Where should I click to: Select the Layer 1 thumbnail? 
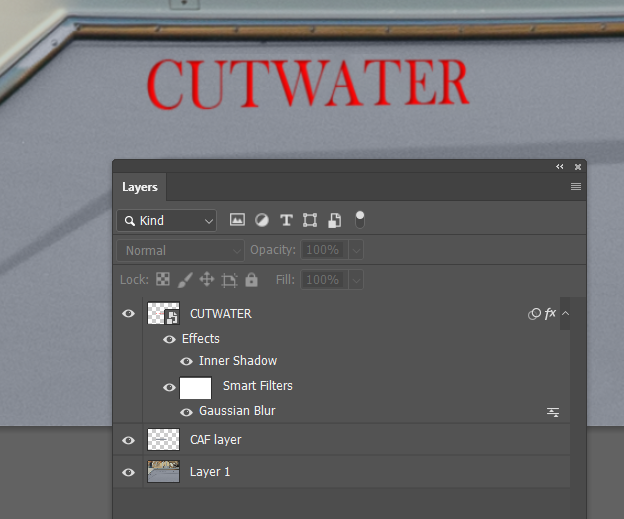(x=163, y=472)
